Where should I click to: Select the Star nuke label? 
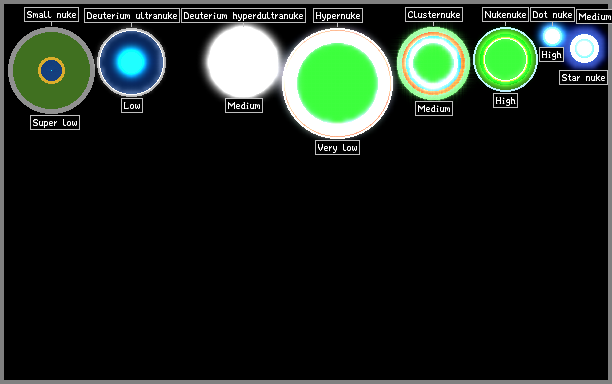(584, 78)
